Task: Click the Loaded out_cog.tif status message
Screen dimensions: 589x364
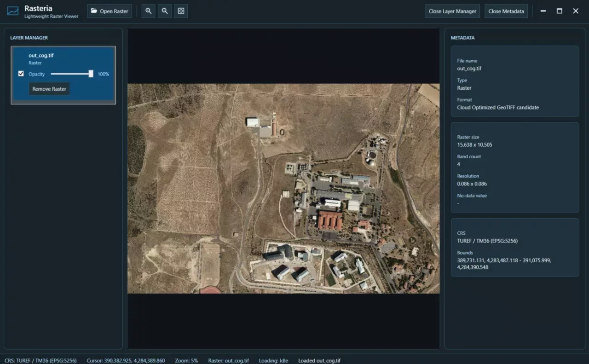Action: coord(319,360)
